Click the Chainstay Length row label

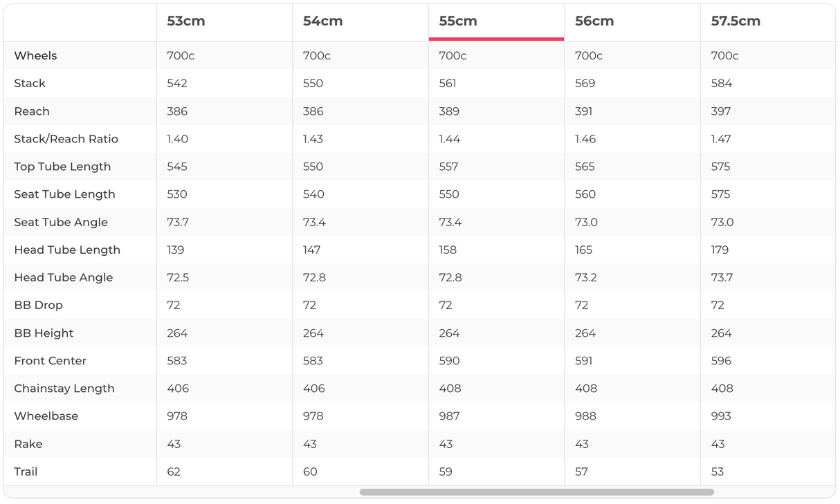64,389
